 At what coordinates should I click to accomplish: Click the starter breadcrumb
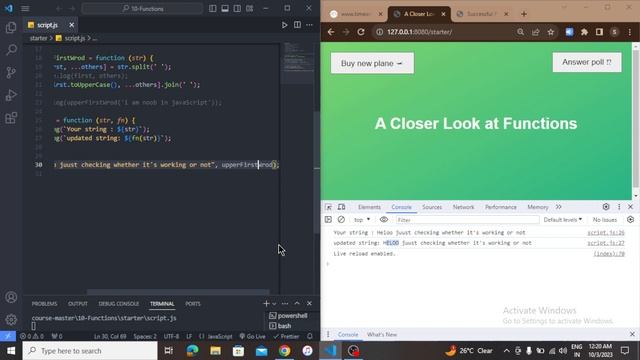click(38, 38)
